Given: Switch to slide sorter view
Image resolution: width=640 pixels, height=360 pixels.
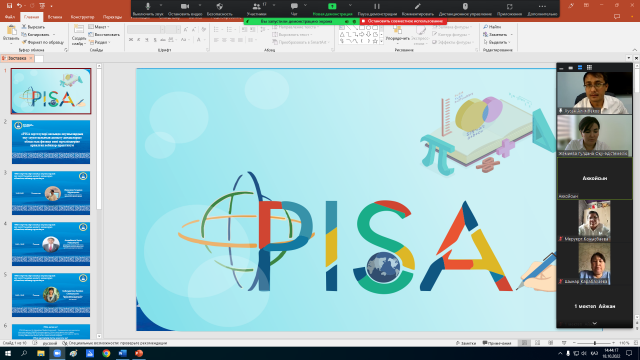Looking at the screenshot, I should (538, 343).
